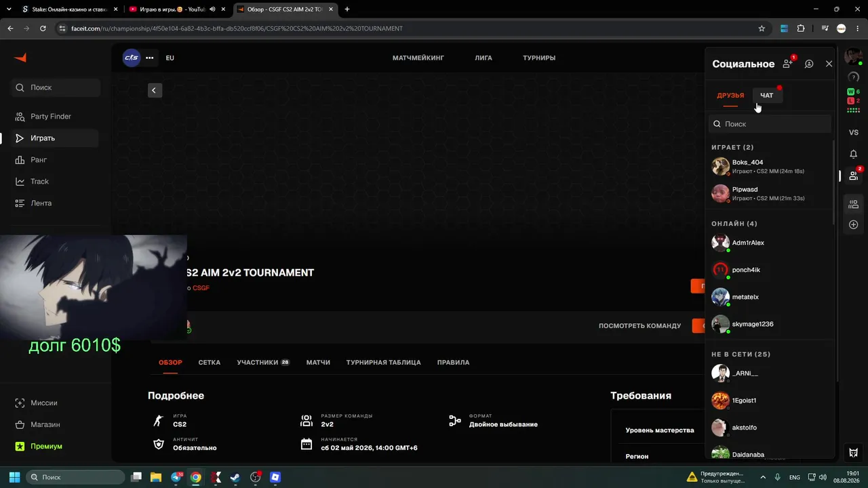Bookmark this page with the star icon

click(762, 28)
